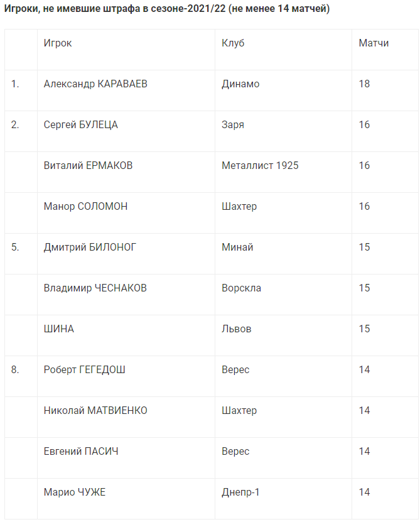The height and width of the screenshot is (522, 420).
Task: Click the Клуб column header
Action: pos(233,43)
